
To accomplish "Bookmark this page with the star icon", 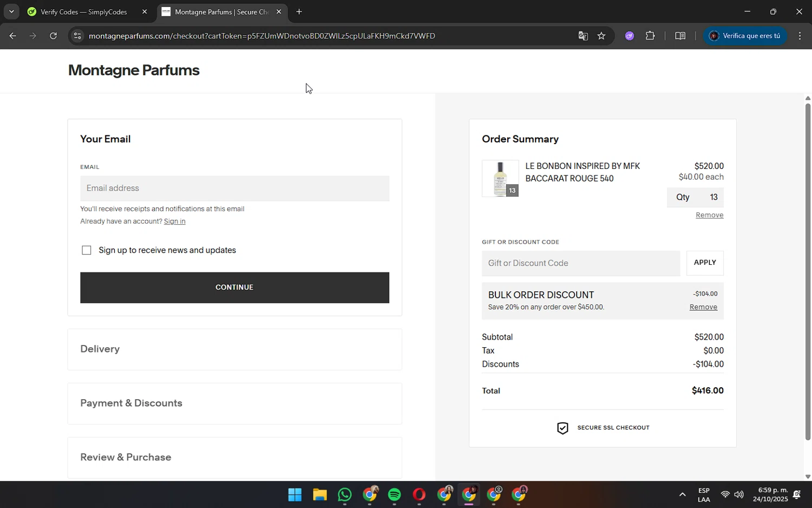I will tap(601, 36).
